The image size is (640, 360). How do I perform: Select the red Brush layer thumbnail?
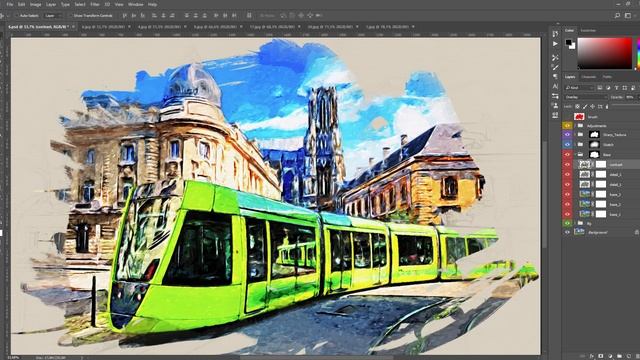pyautogui.click(x=579, y=117)
